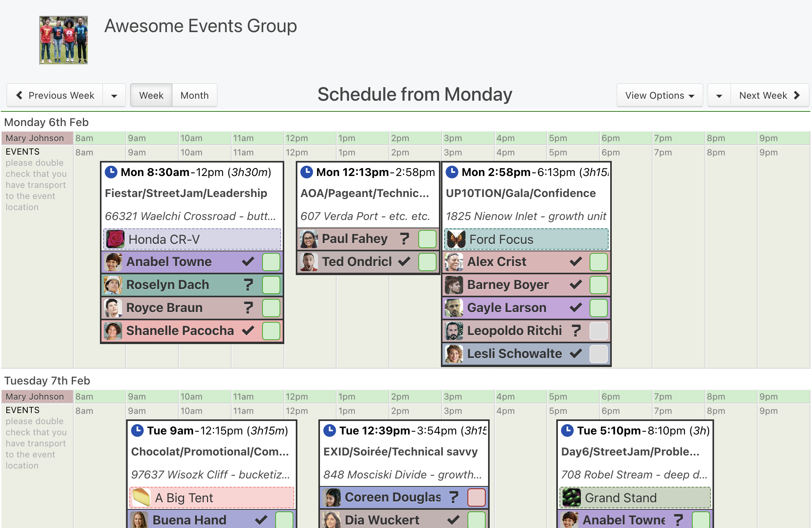Screen dimensions: 812x528
Task: Click Anabel Towne's confirmed checkmark icon
Action: [248, 262]
